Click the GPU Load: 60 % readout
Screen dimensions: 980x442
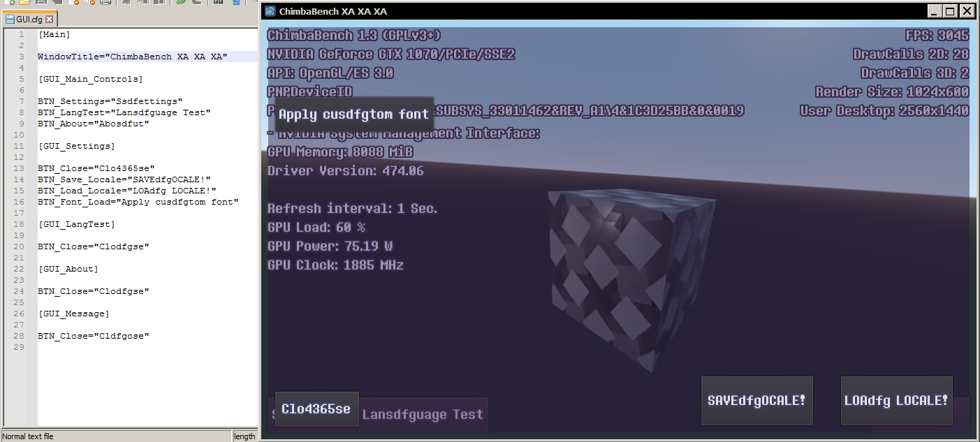[x=316, y=228]
